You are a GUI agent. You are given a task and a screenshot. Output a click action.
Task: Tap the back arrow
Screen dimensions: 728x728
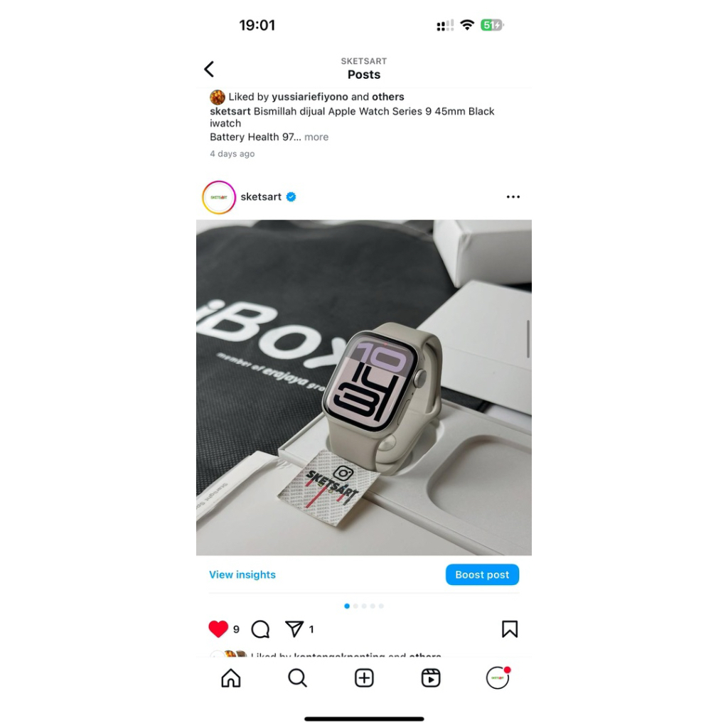tap(209, 69)
